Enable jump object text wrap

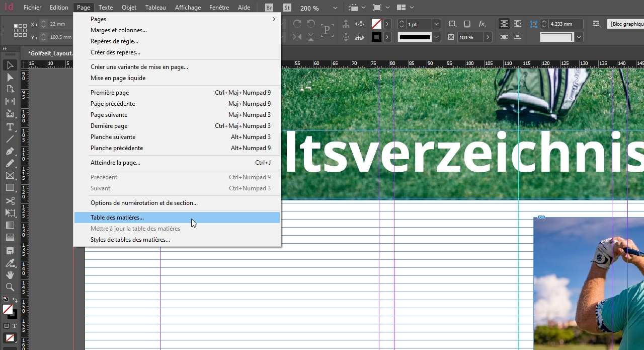tap(518, 37)
